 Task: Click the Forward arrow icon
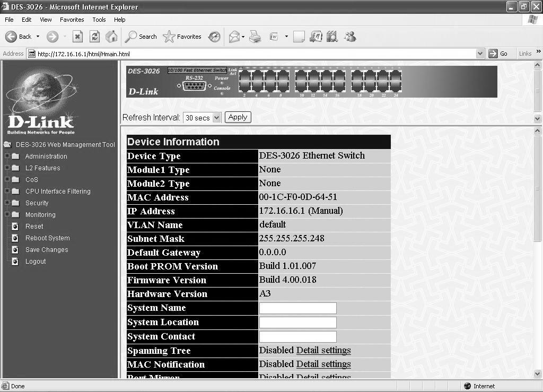[x=52, y=37]
